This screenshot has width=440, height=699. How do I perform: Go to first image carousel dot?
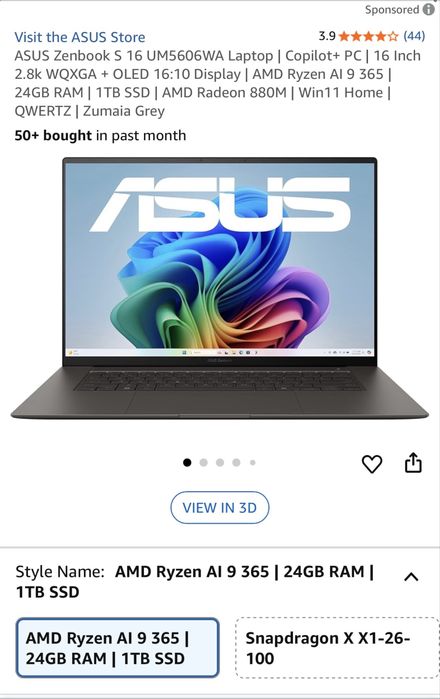click(x=187, y=462)
